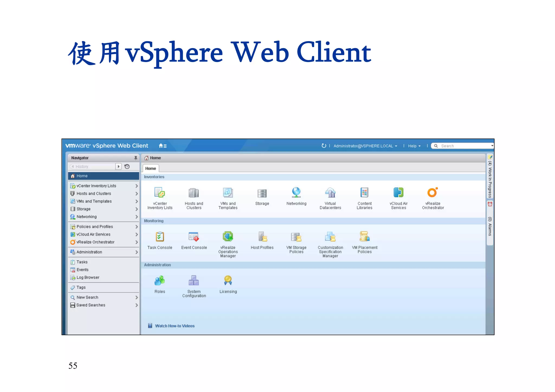
Task: Open Host Profiles icon
Action: (x=263, y=237)
